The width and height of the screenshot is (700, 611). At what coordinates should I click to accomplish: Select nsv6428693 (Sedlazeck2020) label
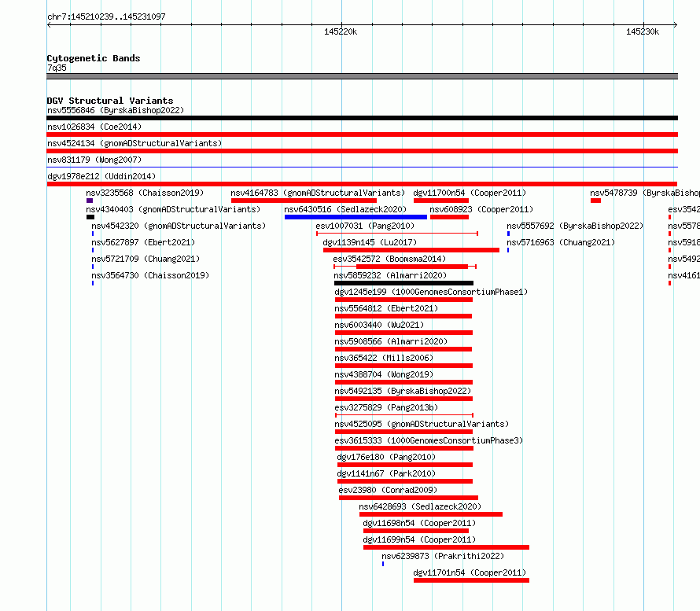click(420, 506)
